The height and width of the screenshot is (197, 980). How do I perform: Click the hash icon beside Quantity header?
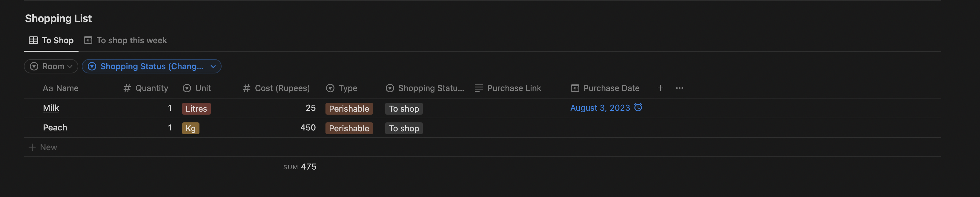pyautogui.click(x=127, y=88)
